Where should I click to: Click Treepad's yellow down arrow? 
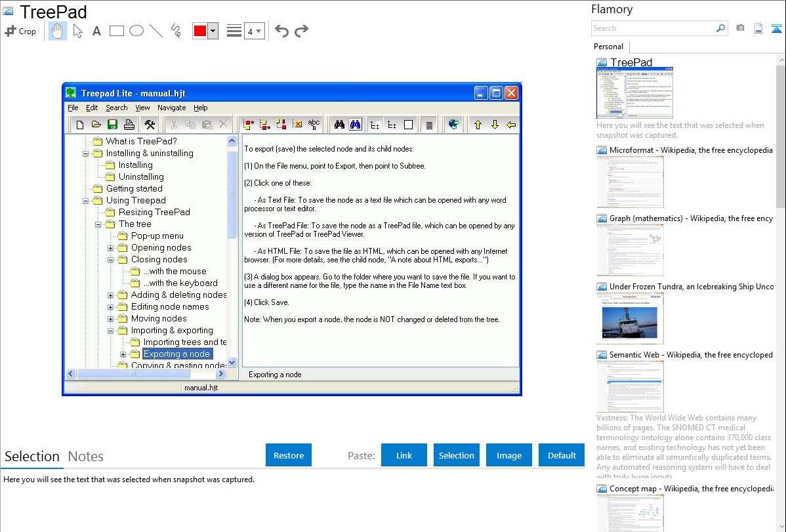coord(495,125)
